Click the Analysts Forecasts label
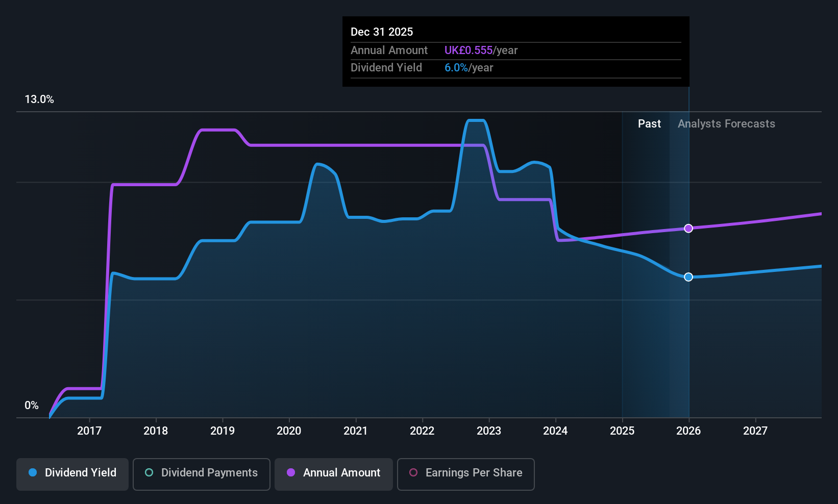The image size is (838, 504). coord(726,124)
